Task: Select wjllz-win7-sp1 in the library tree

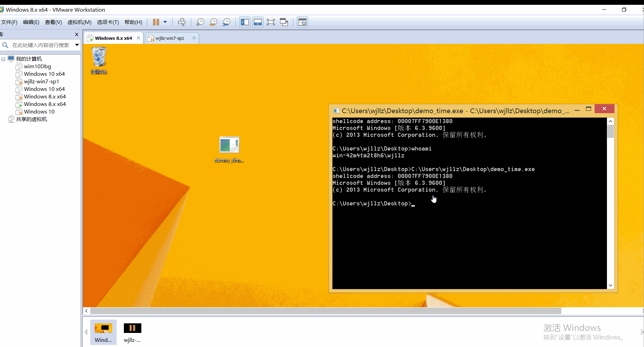Action: pos(42,82)
